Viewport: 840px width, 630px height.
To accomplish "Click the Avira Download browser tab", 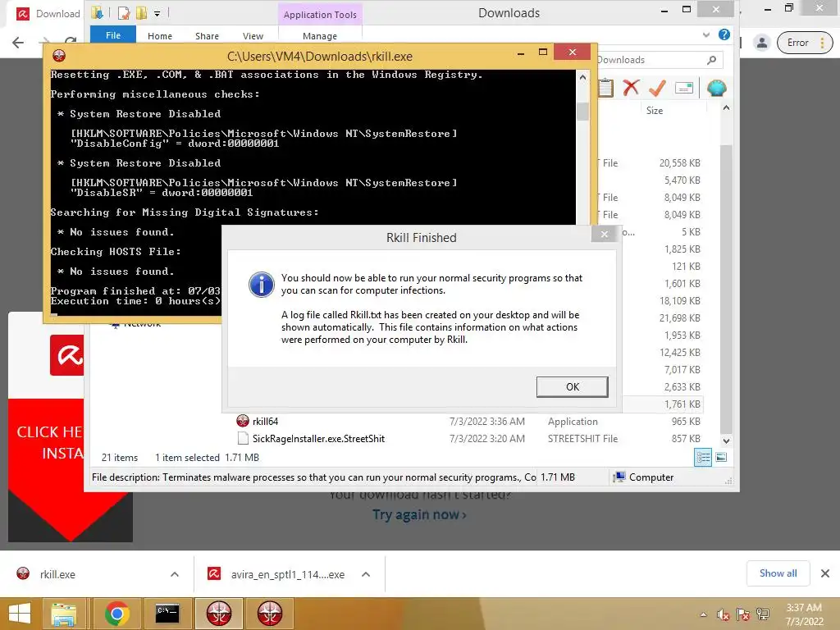I will coord(47,13).
